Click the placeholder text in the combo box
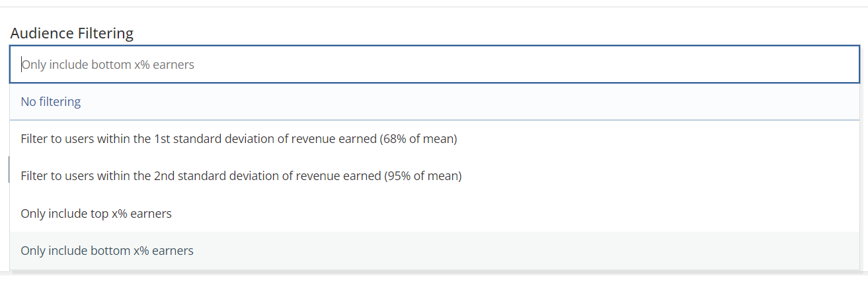868x284 pixels. click(108, 65)
